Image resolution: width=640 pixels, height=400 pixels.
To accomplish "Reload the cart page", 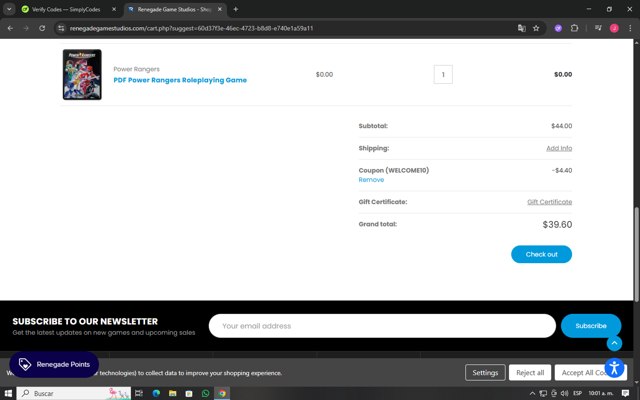I will pyautogui.click(x=42, y=28).
